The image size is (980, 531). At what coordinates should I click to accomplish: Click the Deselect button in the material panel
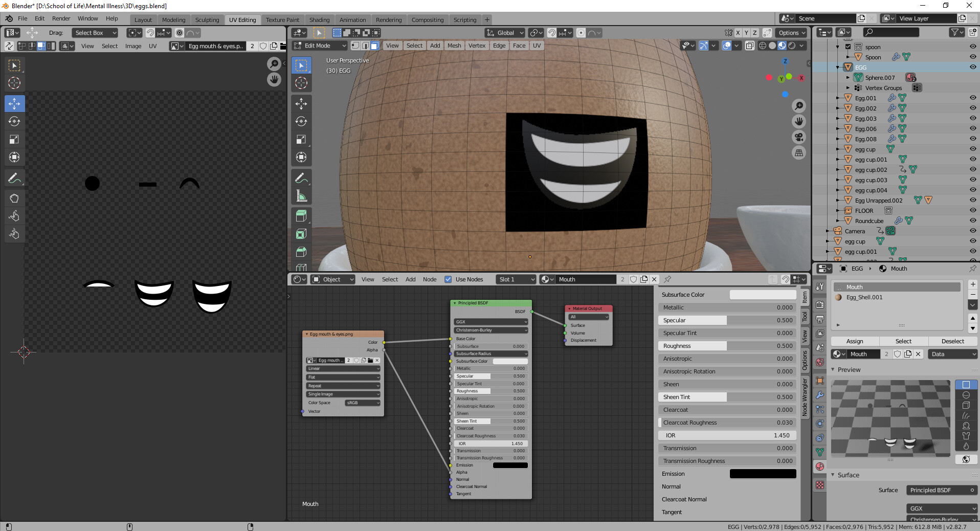953,341
